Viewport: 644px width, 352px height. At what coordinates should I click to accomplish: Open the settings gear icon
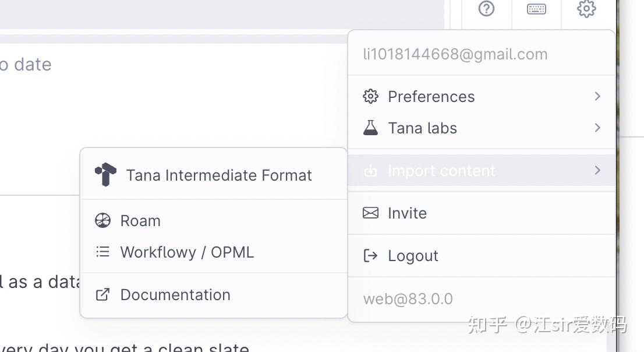tap(586, 9)
